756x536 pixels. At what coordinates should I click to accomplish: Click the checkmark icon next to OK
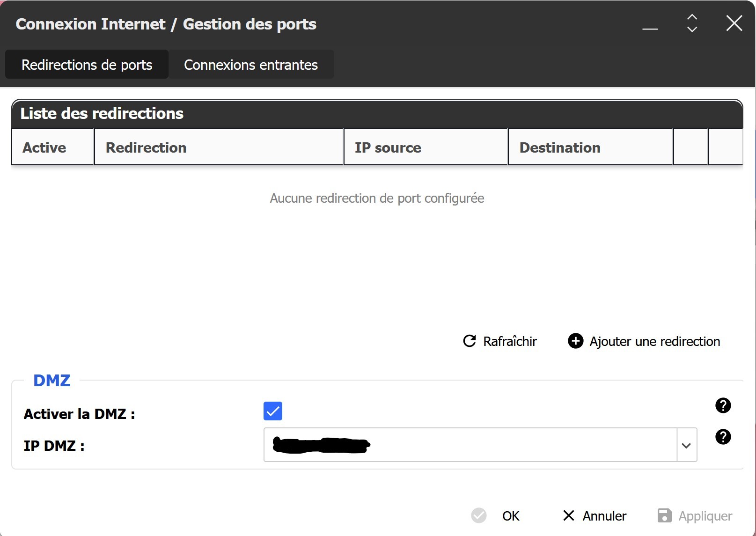click(x=479, y=515)
